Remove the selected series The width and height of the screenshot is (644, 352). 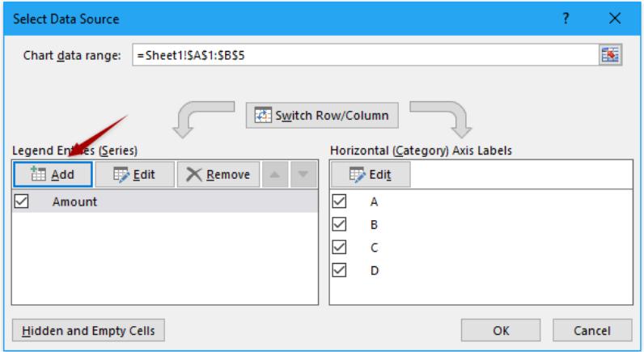(218, 175)
